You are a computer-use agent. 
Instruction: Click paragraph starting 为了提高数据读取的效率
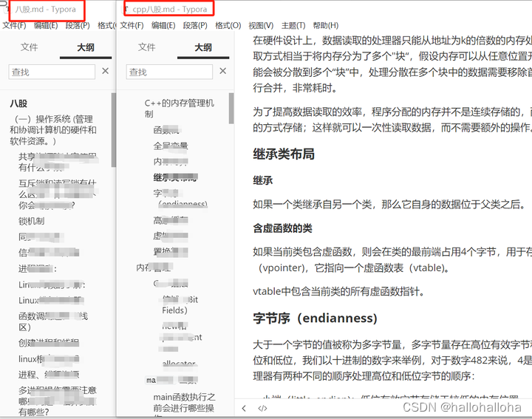392,120
